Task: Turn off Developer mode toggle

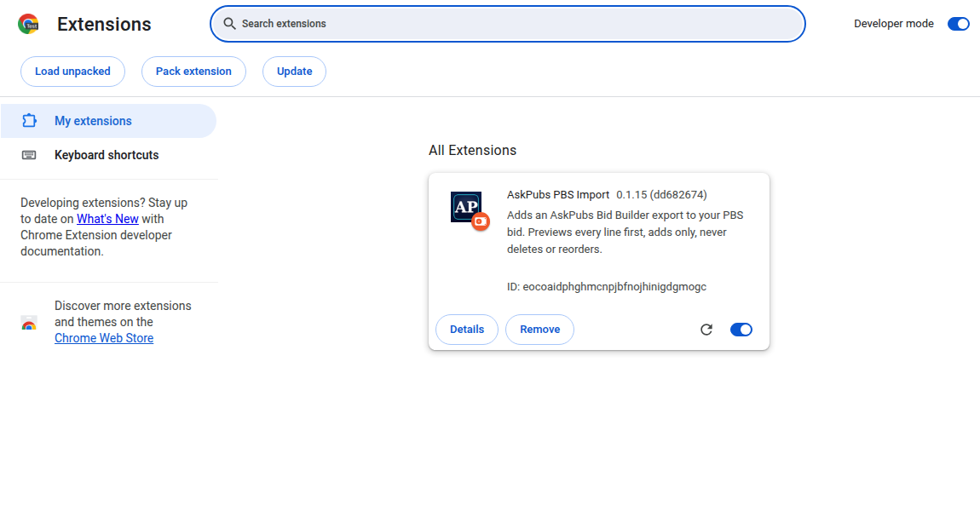Action: pos(958,24)
